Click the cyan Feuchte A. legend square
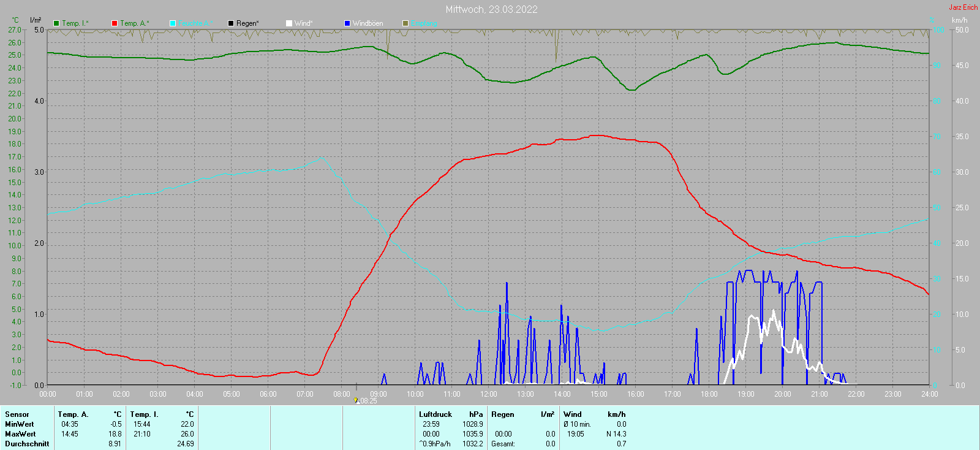Viewport: 980px width, 450px height. tap(173, 23)
